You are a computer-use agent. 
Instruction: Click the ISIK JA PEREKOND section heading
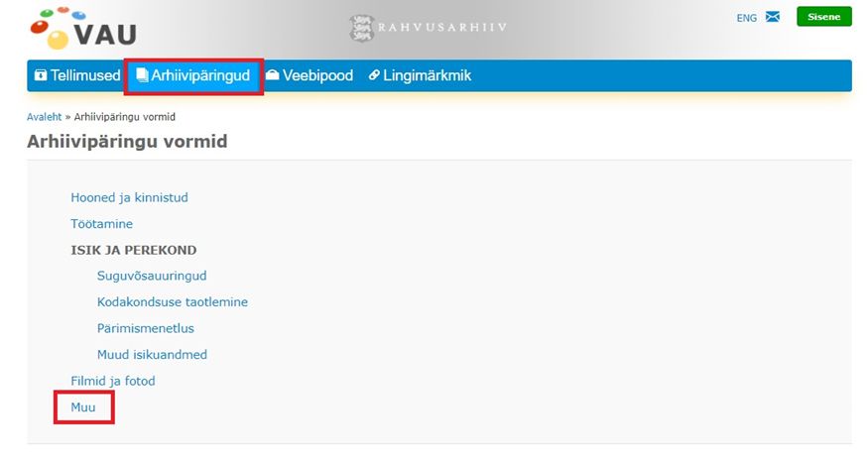[134, 250]
